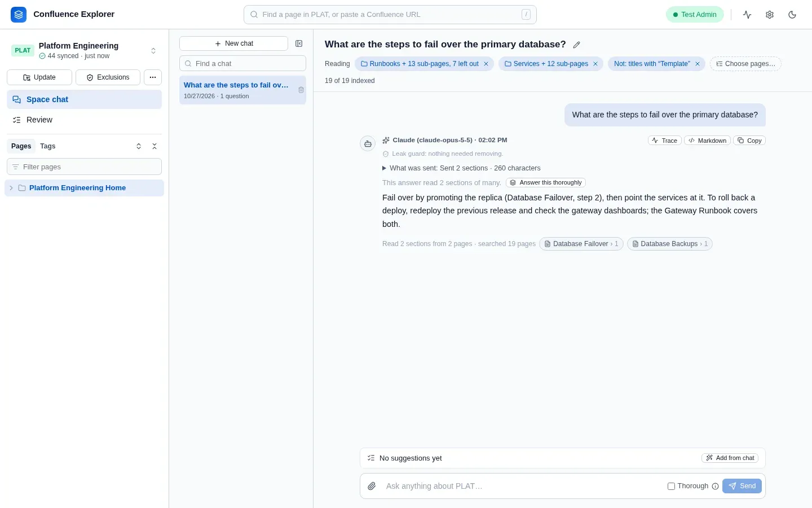Open Review in the sidebar
The image size is (812, 508).
[84, 120]
